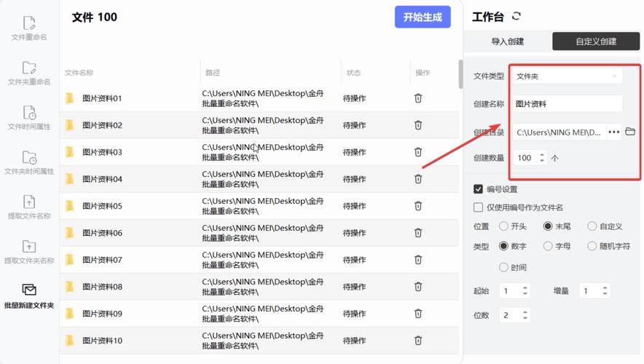644x364 pixels.
Task: Click the file list vertical scrollbar
Action: pyautogui.click(x=460, y=74)
